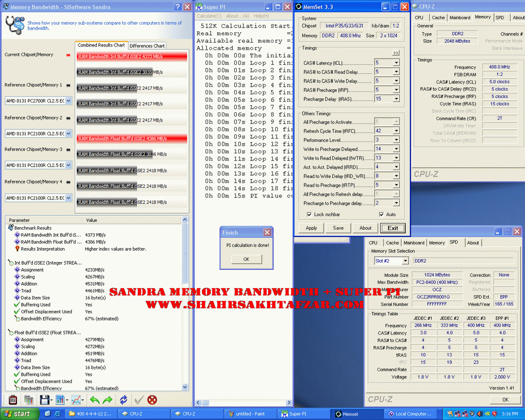Open About tab in bottom CPU-Z window
Image resolution: width=525 pixels, height=420 pixels.
click(473, 243)
